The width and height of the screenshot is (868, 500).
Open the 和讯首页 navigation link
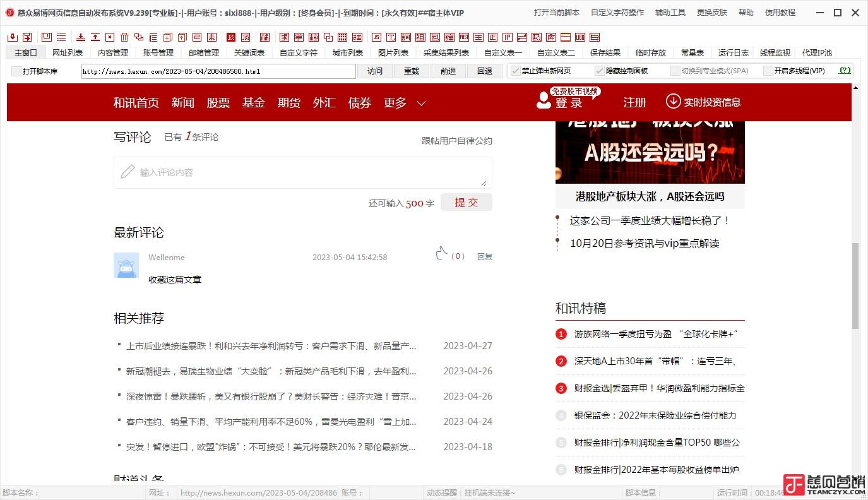click(136, 102)
